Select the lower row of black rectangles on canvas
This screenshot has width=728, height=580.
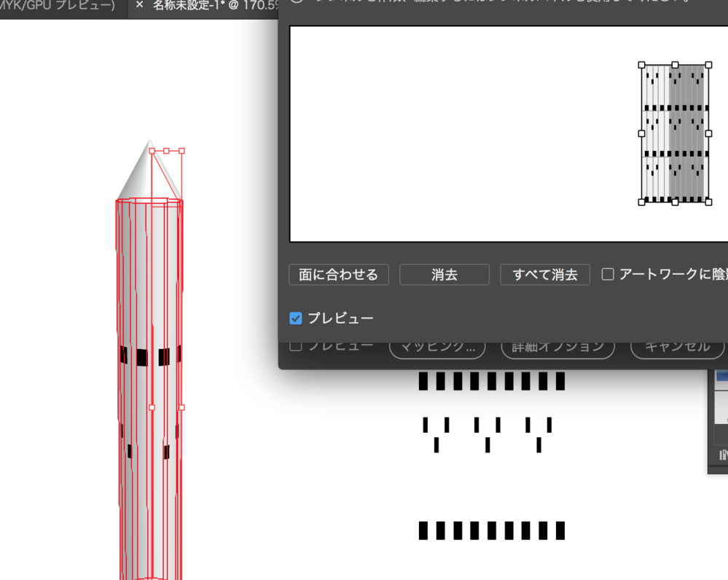[492, 530]
